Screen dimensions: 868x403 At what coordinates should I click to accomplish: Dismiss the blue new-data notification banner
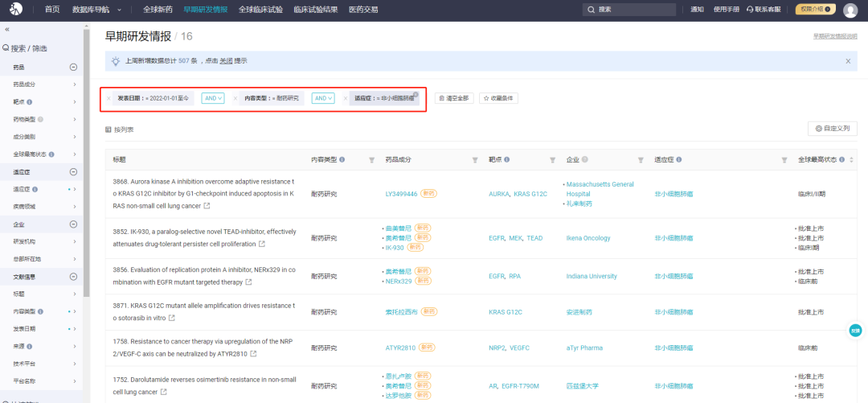pos(848,61)
